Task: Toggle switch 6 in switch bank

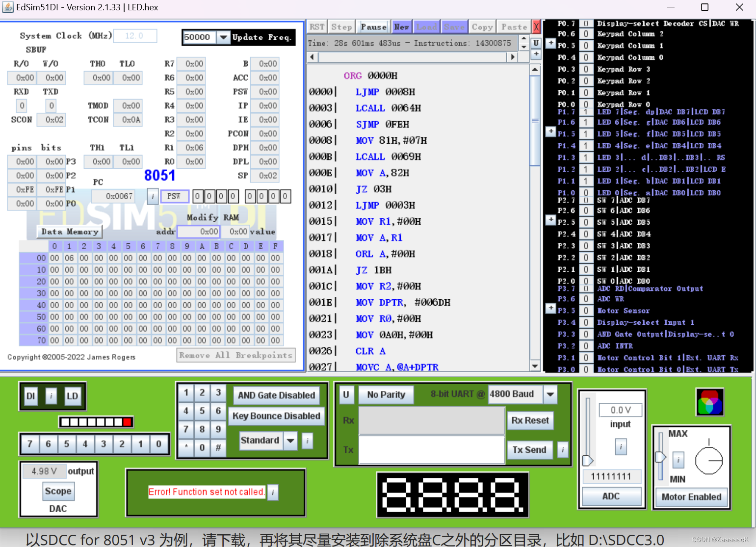Action: pos(48,444)
